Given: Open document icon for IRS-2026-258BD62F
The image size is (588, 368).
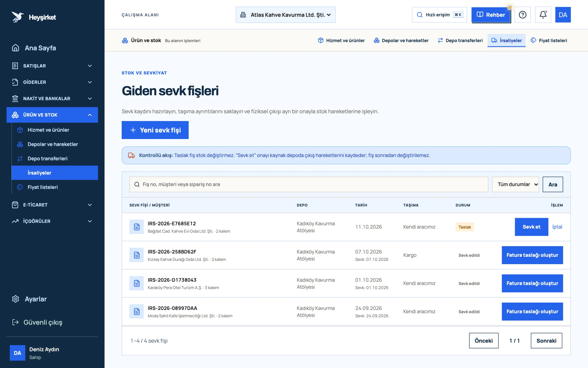Looking at the screenshot, I should pos(137,255).
